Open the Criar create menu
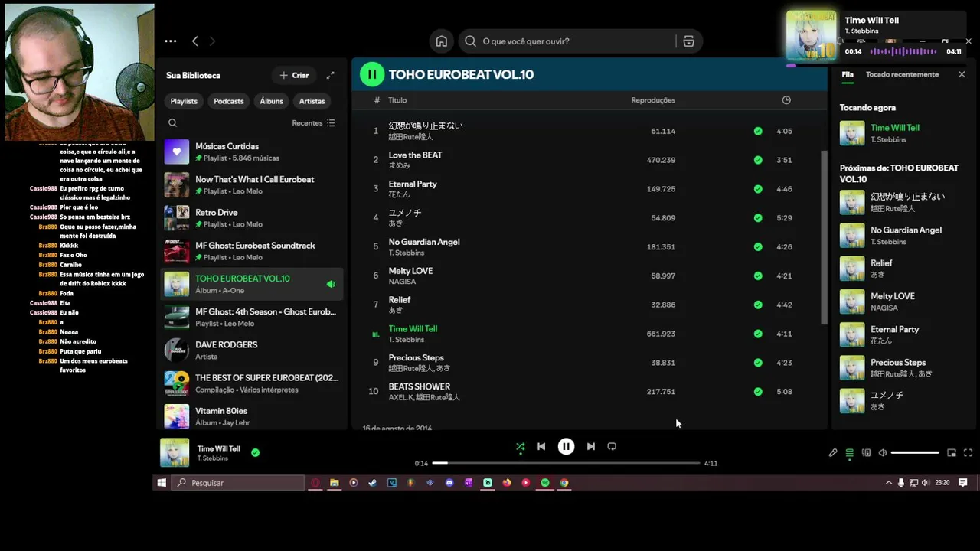Viewport: 980px width, 551px height. click(x=294, y=75)
